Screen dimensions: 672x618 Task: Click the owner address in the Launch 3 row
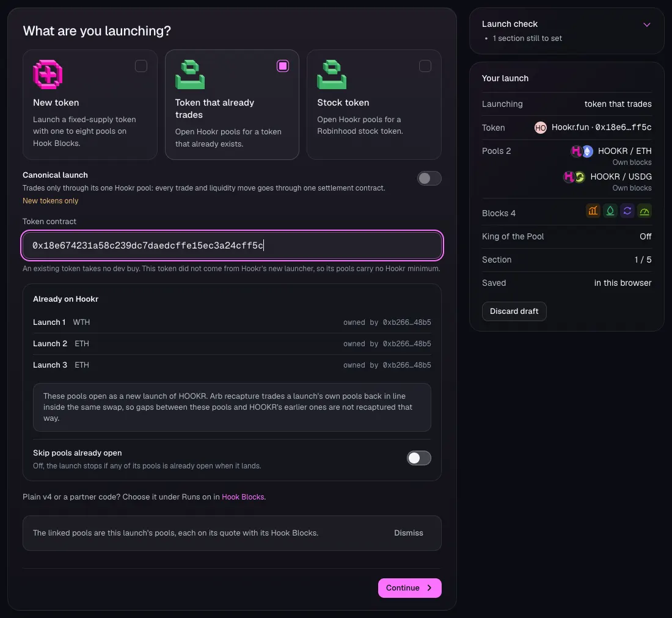tap(407, 365)
